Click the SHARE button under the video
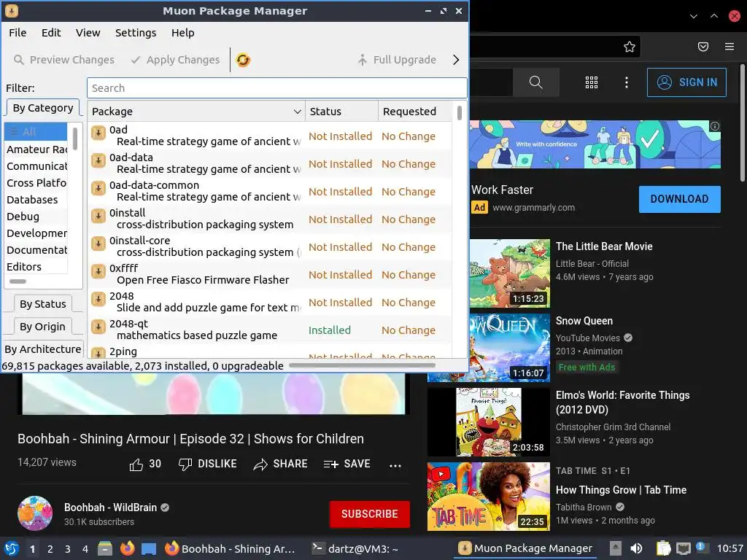 tap(281, 464)
